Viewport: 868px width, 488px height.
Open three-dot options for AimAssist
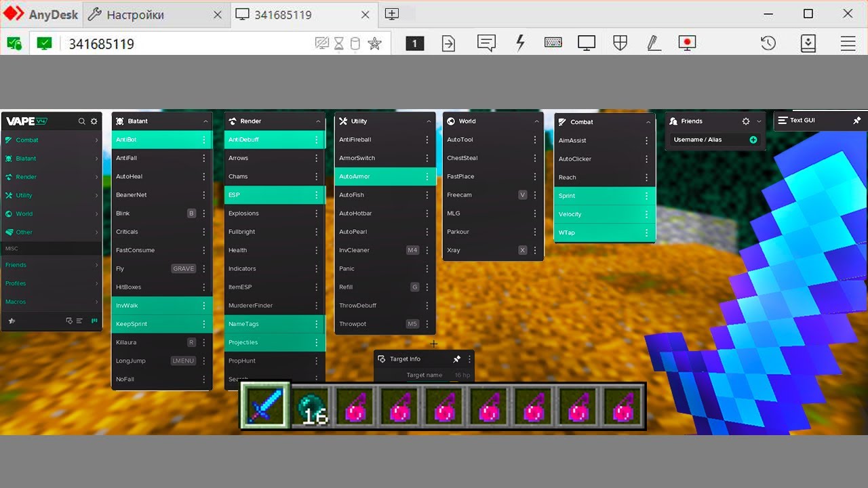coord(646,141)
